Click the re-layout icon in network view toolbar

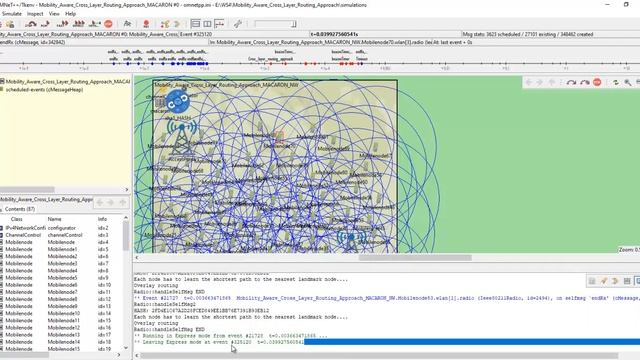(616, 82)
